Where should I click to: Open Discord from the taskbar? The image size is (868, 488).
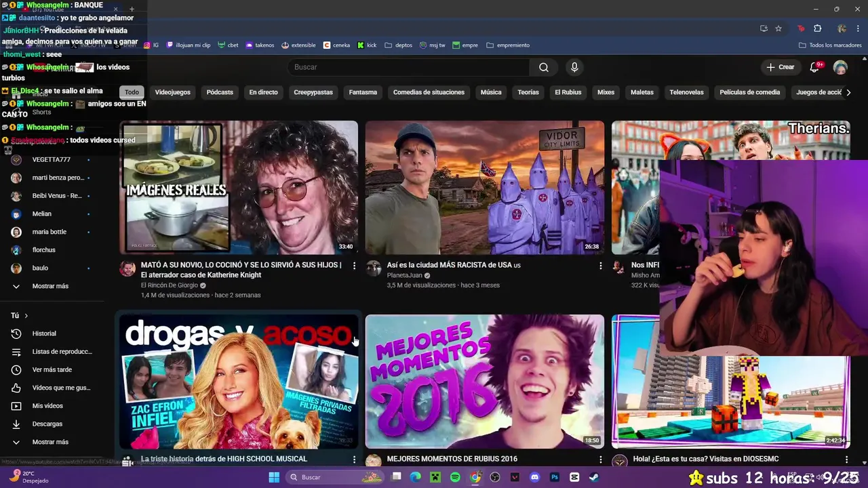534,477
